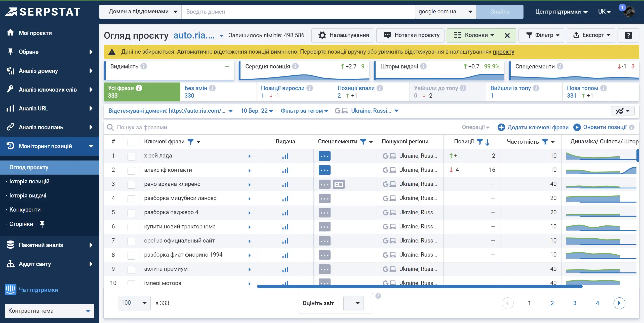Select Позиції впали tab

pyautogui.click(x=371, y=92)
